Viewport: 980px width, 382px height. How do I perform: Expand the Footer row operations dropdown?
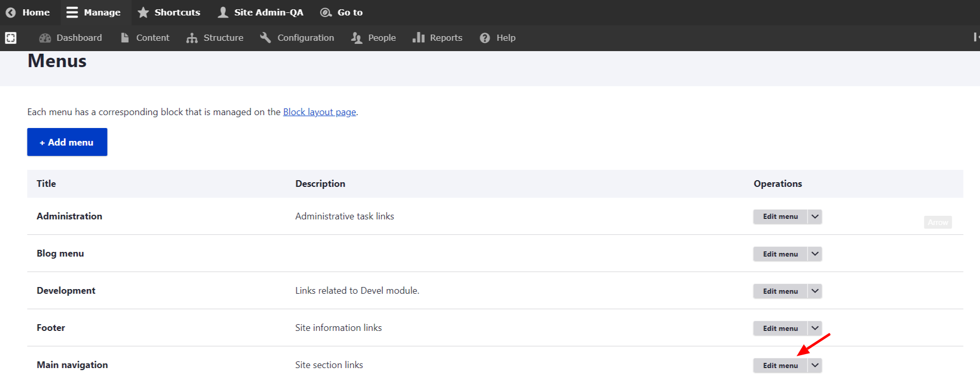(x=815, y=328)
